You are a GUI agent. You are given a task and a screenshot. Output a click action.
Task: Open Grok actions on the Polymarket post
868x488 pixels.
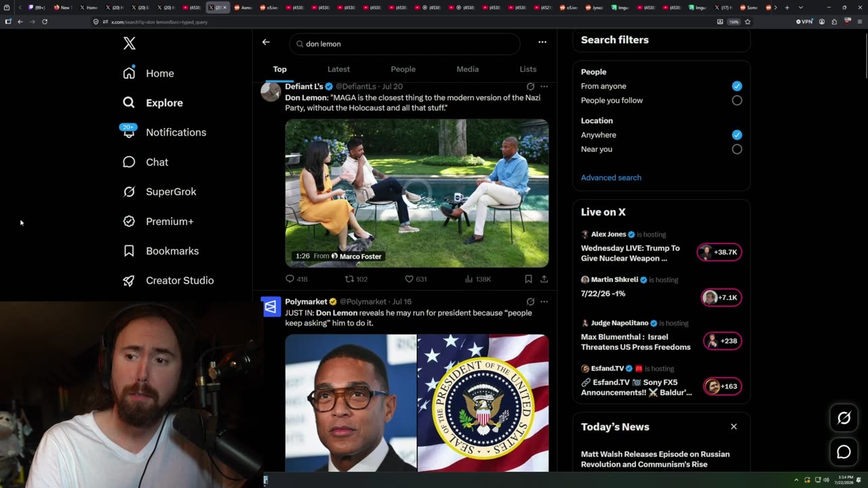click(x=530, y=302)
